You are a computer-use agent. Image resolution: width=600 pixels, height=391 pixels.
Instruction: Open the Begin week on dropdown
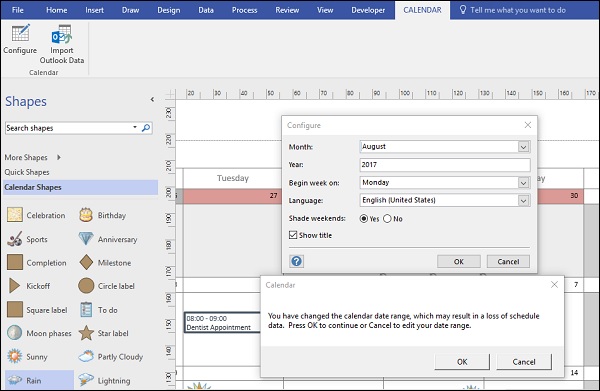(523, 183)
